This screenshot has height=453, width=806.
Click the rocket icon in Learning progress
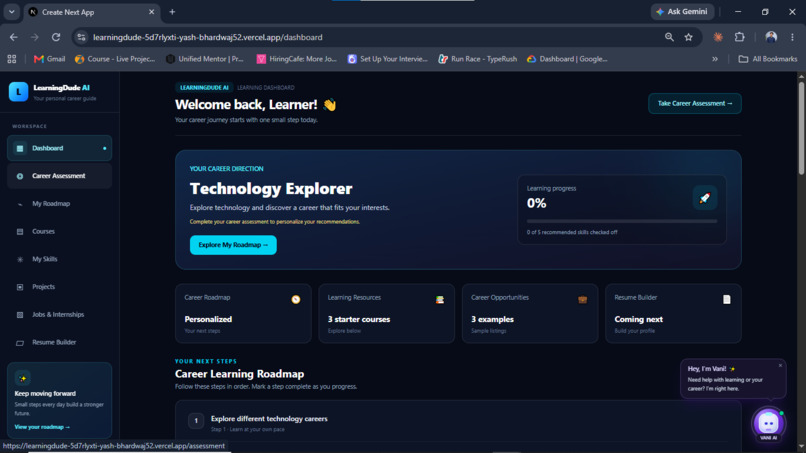[705, 198]
